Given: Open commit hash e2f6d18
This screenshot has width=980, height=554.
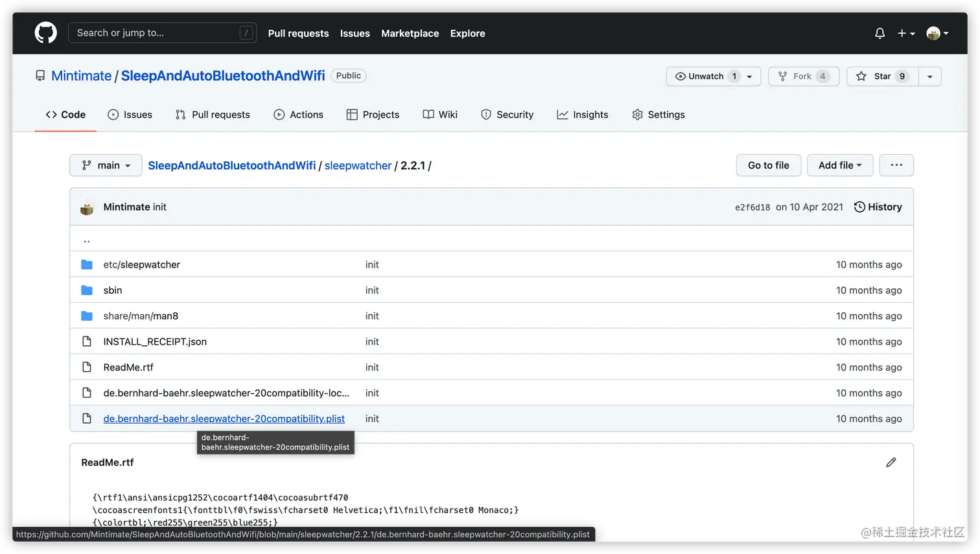Looking at the screenshot, I should pos(752,207).
